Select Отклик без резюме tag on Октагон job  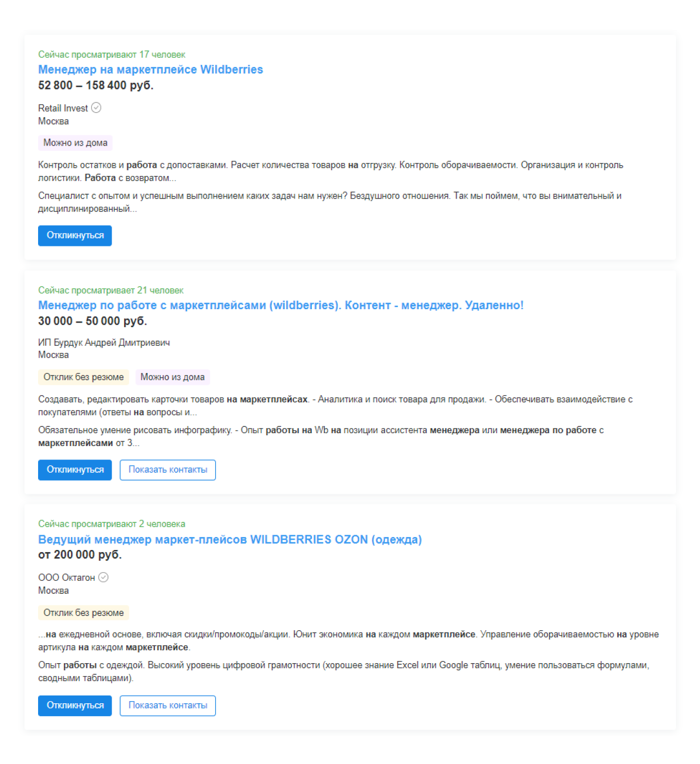pyautogui.click(x=83, y=613)
